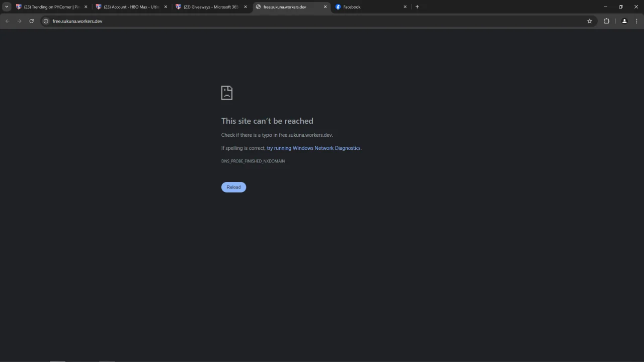
Task: Reload the page from the toolbar
Action: point(32,21)
